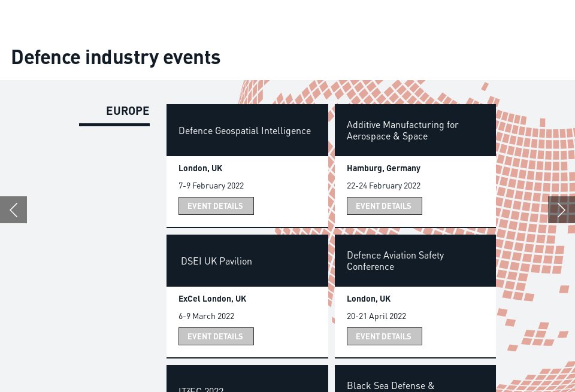Viewport: 575px width, 392px height.
Task: Open the Black Sea Defense event card
Action: [391, 386]
